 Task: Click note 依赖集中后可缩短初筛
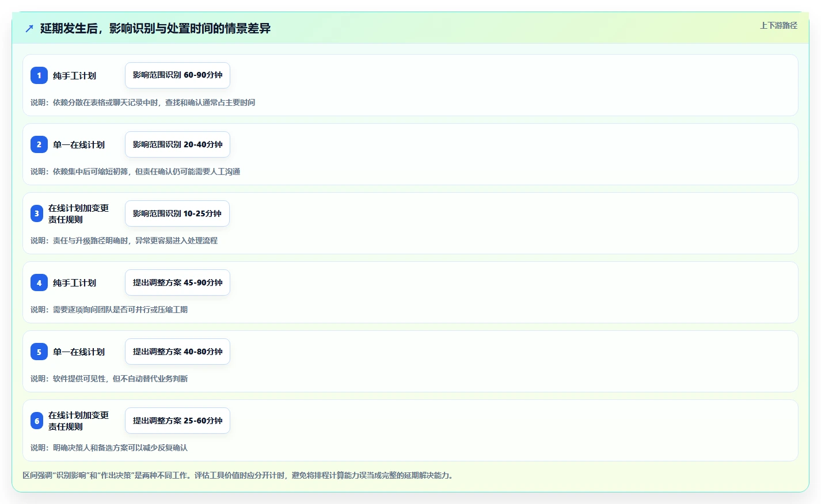point(135,171)
